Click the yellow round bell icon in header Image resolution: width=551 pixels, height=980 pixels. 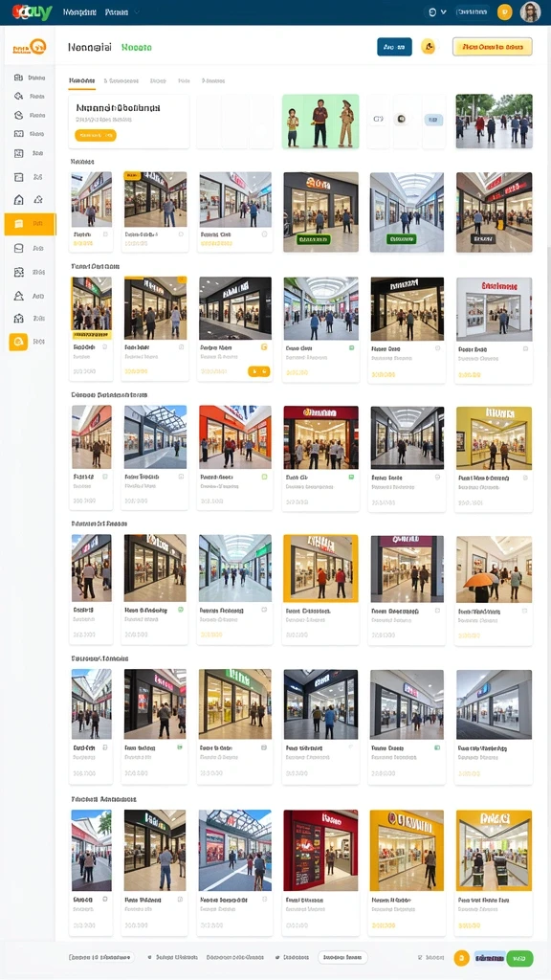[429, 46]
